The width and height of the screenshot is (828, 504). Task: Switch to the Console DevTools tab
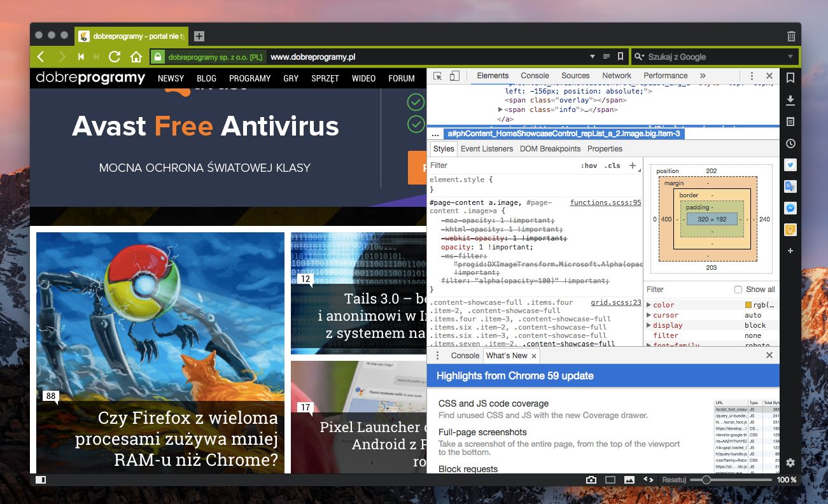(x=535, y=76)
